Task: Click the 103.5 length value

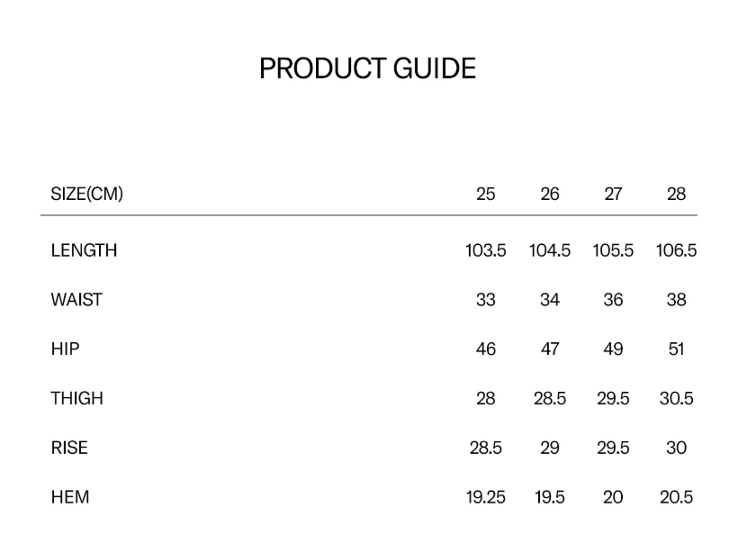Action: coord(486,250)
